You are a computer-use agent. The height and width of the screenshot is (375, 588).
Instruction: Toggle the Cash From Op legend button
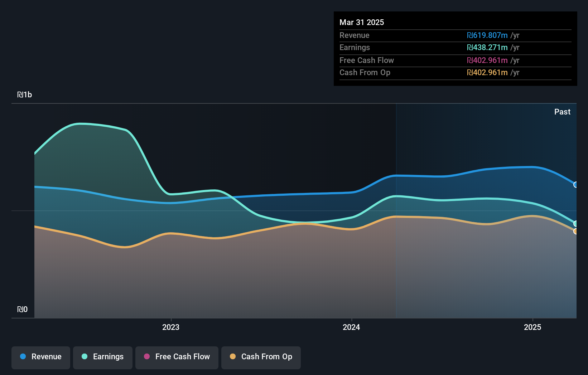tap(261, 357)
